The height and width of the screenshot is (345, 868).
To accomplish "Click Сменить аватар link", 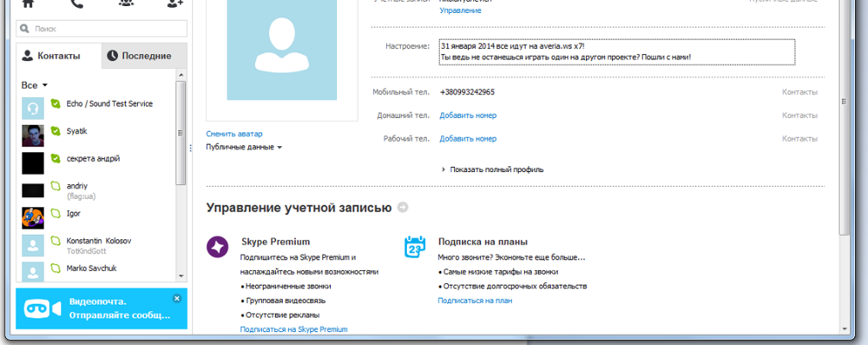I will coord(234,134).
